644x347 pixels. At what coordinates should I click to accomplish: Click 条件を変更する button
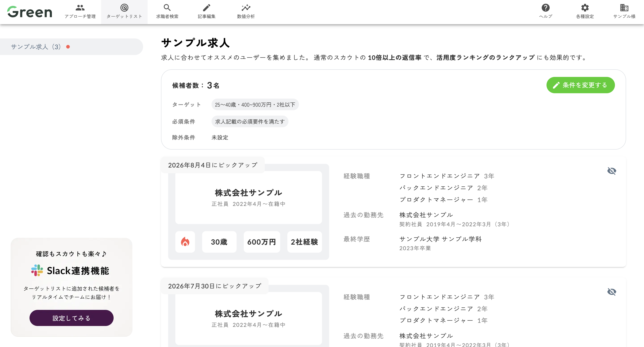pyautogui.click(x=580, y=85)
